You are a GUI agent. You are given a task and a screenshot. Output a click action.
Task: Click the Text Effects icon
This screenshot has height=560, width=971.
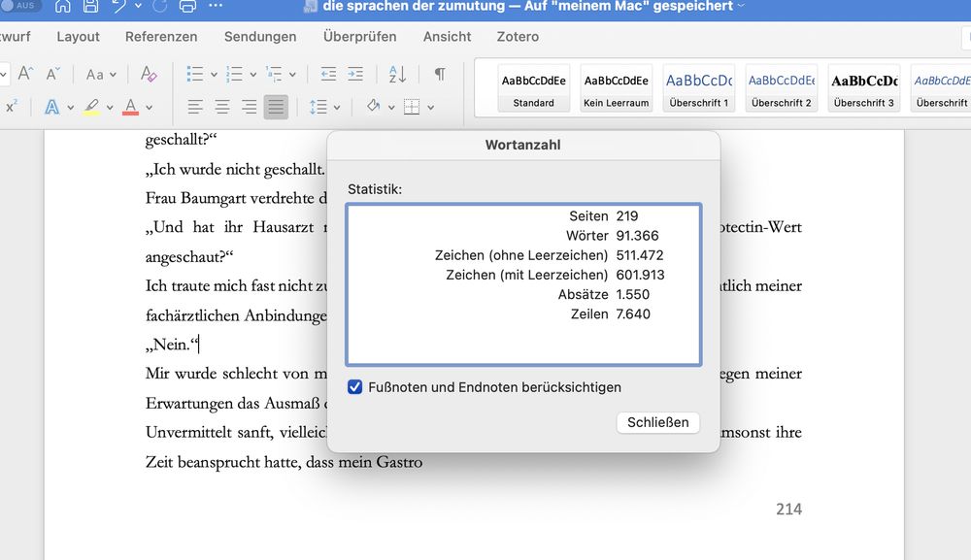point(52,106)
